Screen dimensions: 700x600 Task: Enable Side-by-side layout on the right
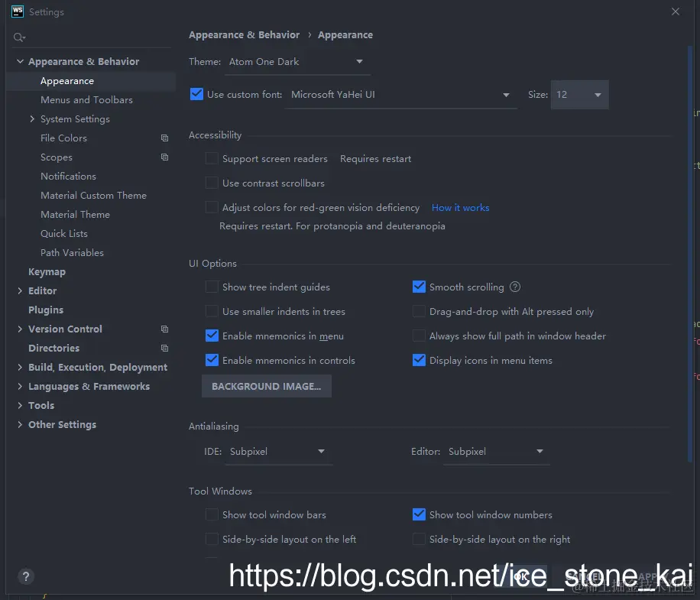419,540
